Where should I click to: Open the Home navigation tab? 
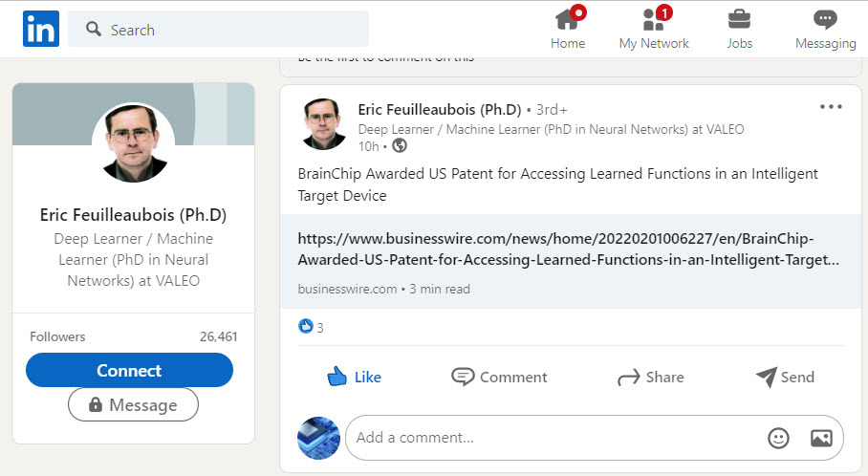click(568, 30)
